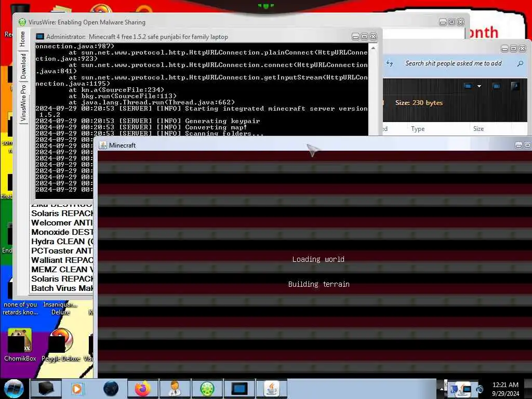Click the Minecraft window Java icon

(x=102, y=145)
